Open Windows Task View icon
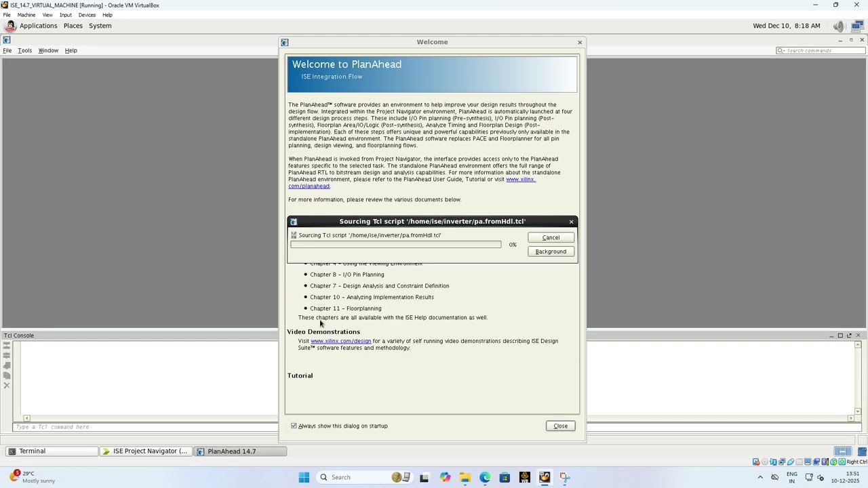 tap(424, 478)
